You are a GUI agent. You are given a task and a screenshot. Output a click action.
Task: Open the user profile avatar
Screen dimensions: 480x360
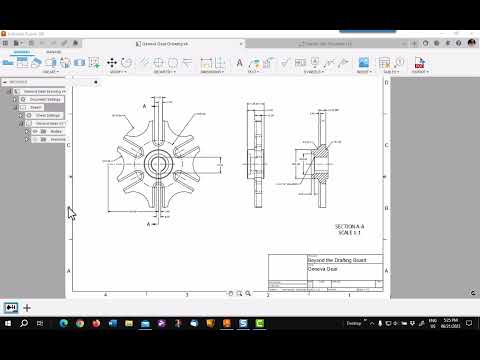(471, 43)
